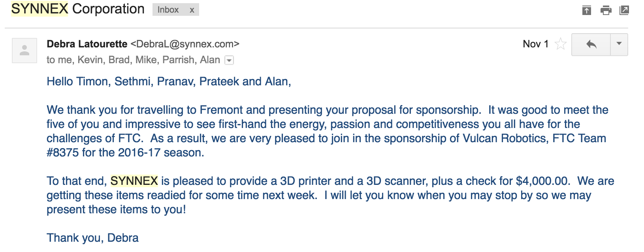Click the 'Hello Timon, Sethmi' greeting line
The image size is (644, 252).
169,81
